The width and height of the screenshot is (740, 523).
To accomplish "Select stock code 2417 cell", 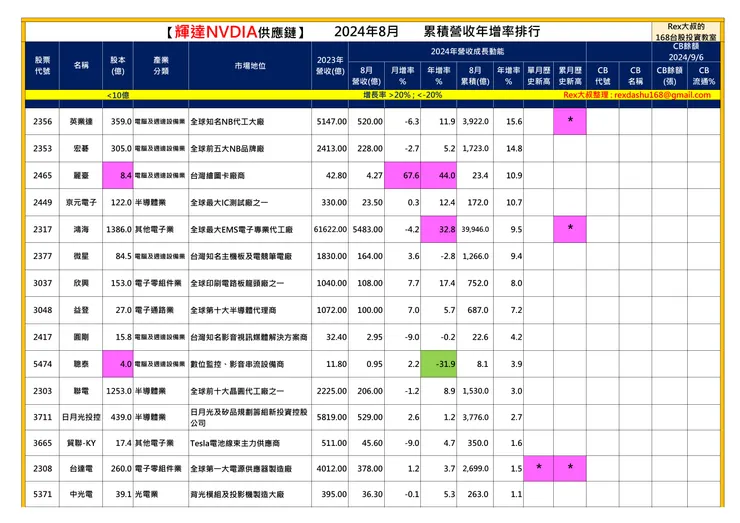I will coord(42,337).
